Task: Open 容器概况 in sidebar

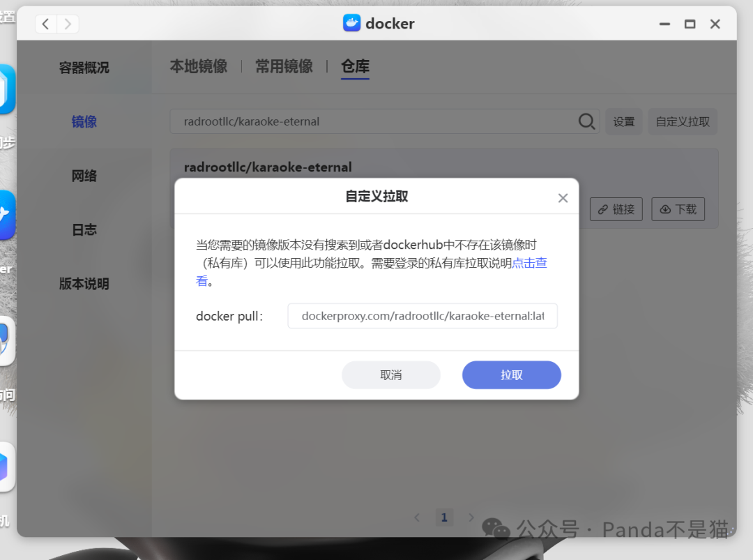Action: (84, 68)
